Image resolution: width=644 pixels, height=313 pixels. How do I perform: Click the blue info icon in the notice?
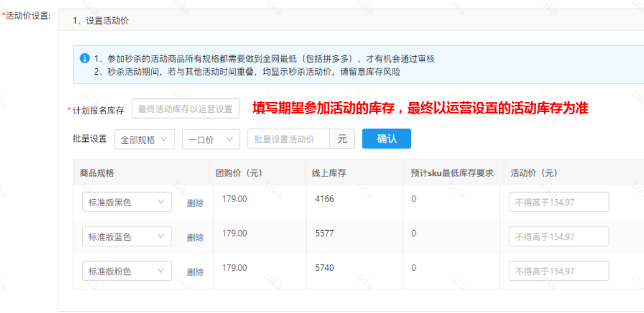point(85,58)
